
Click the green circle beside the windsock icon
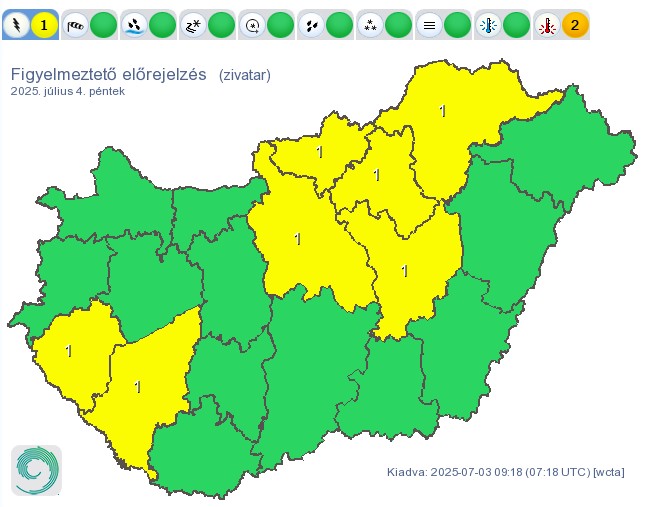click(103, 24)
